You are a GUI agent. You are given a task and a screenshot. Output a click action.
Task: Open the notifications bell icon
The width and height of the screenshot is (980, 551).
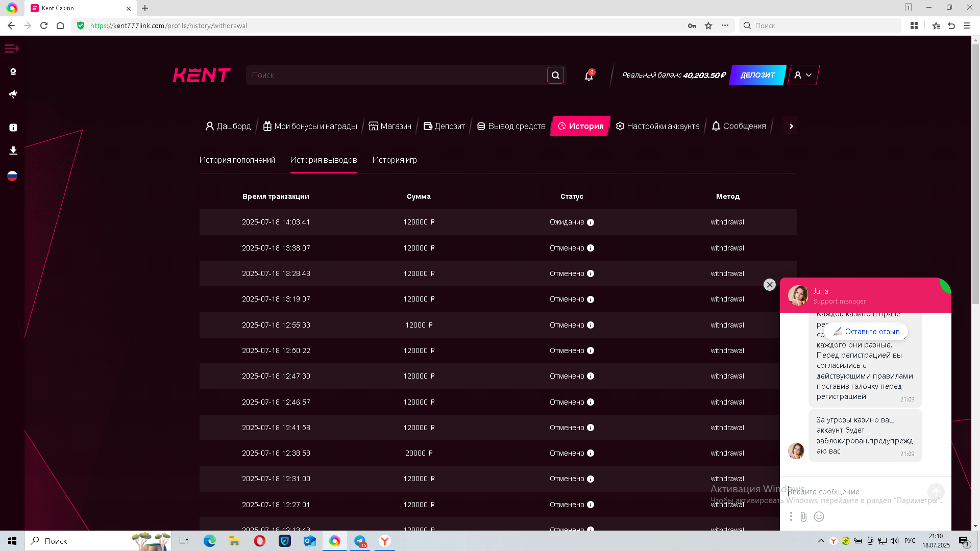[x=589, y=76]
